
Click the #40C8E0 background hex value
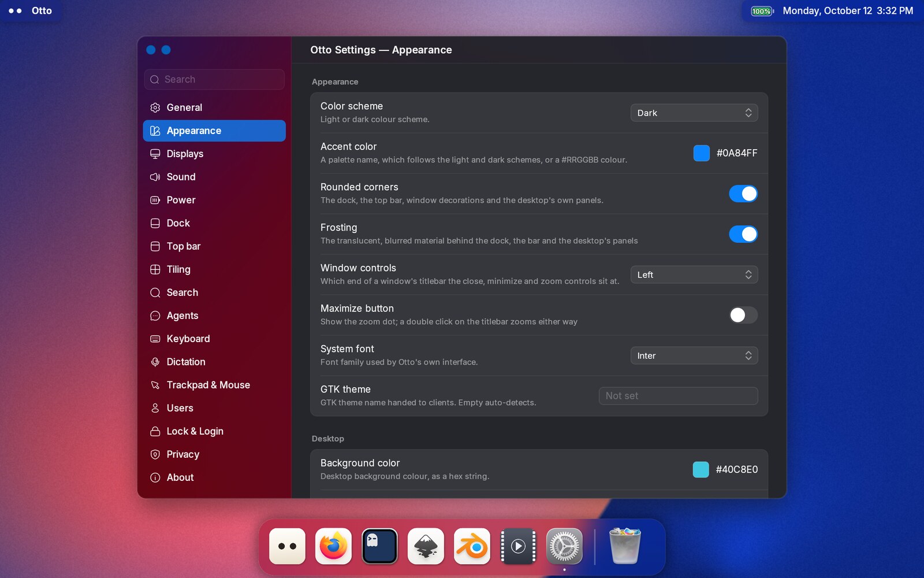[737, 469]
